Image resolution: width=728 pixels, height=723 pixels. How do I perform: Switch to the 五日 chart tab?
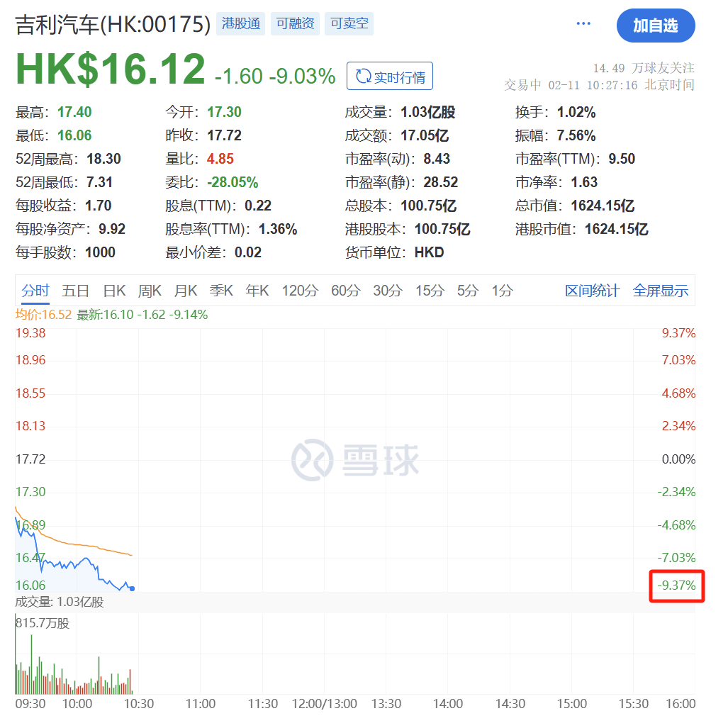(76, 291)
